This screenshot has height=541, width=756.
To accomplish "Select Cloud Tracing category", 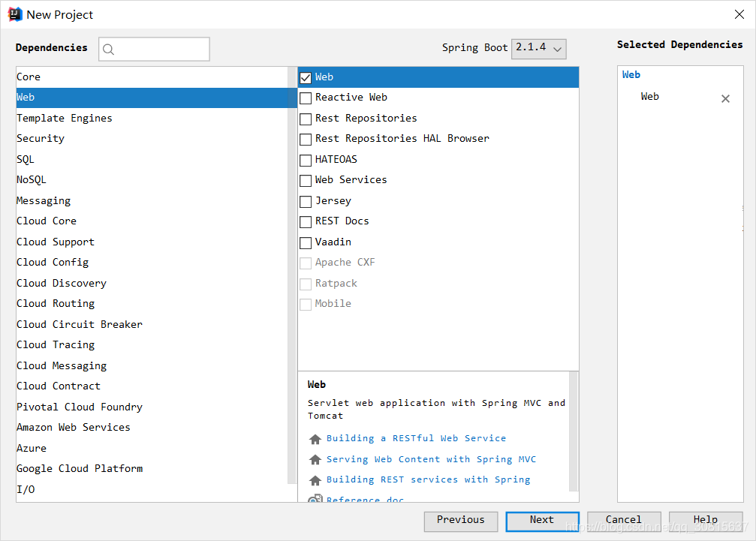I will [152, 345].
